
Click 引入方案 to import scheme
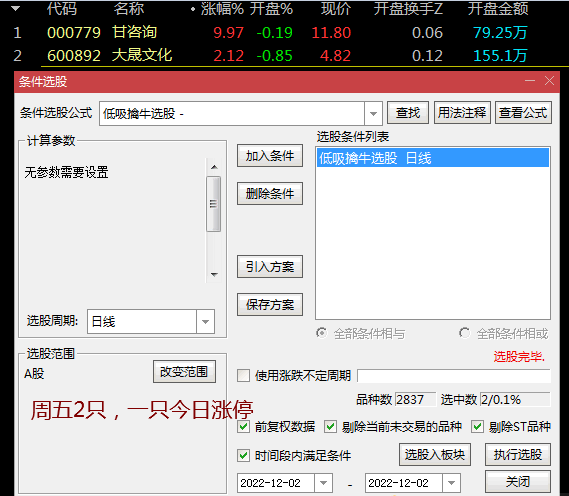point(270,267)
